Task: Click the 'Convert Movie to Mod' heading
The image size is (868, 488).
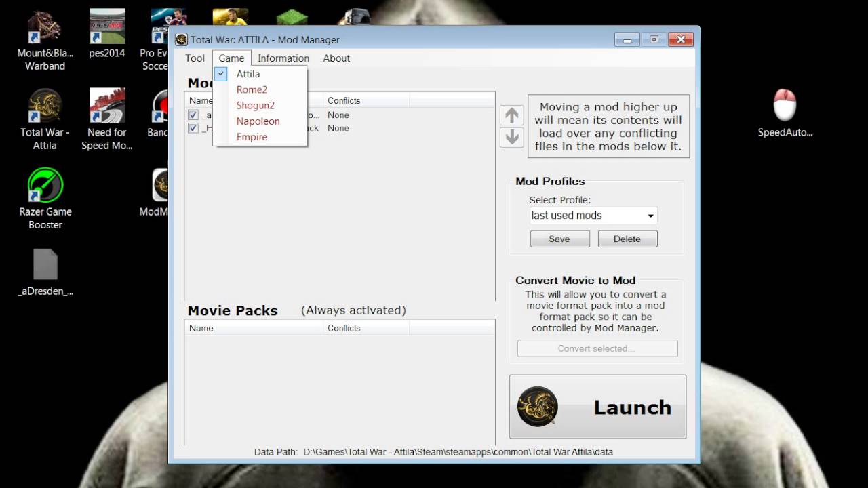Action: [575, 280]
